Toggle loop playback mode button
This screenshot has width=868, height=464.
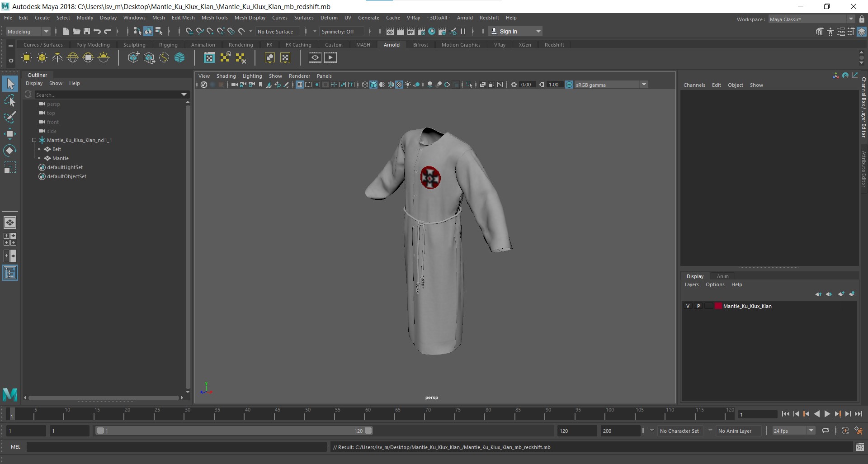826,431
